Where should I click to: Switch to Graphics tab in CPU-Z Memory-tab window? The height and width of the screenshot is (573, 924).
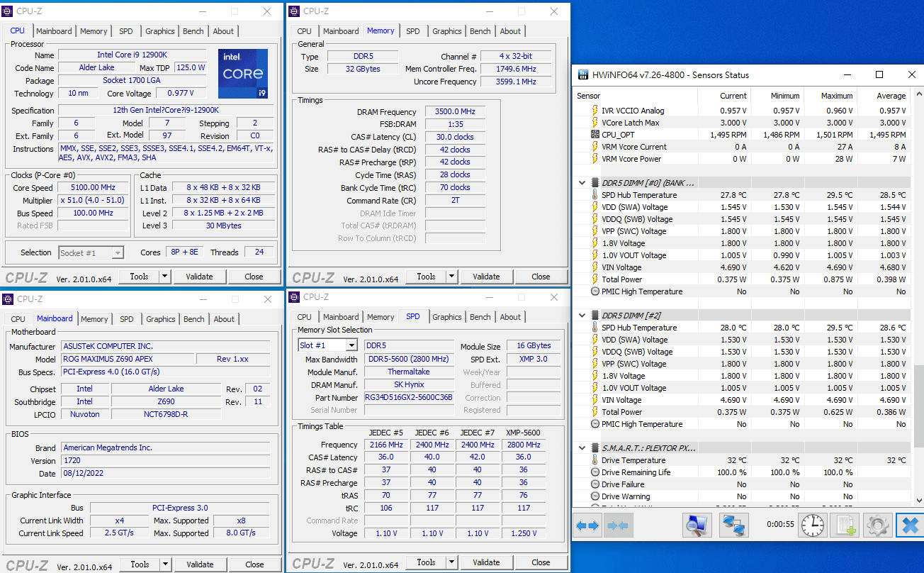click(447, 31)
